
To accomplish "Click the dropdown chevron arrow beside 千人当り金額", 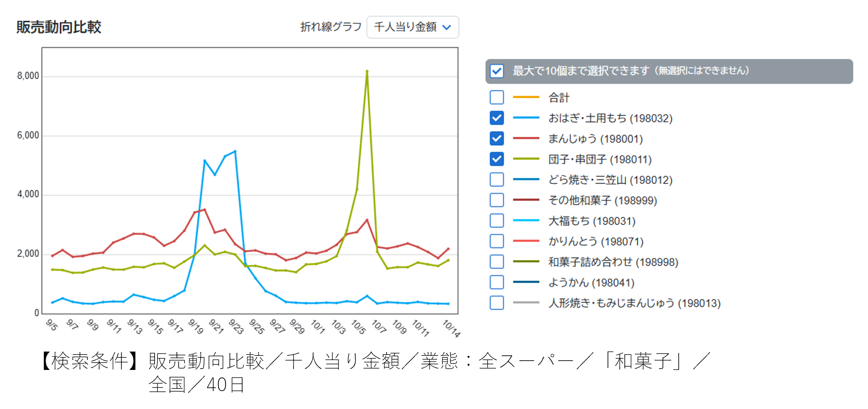I will coord(447,27).
